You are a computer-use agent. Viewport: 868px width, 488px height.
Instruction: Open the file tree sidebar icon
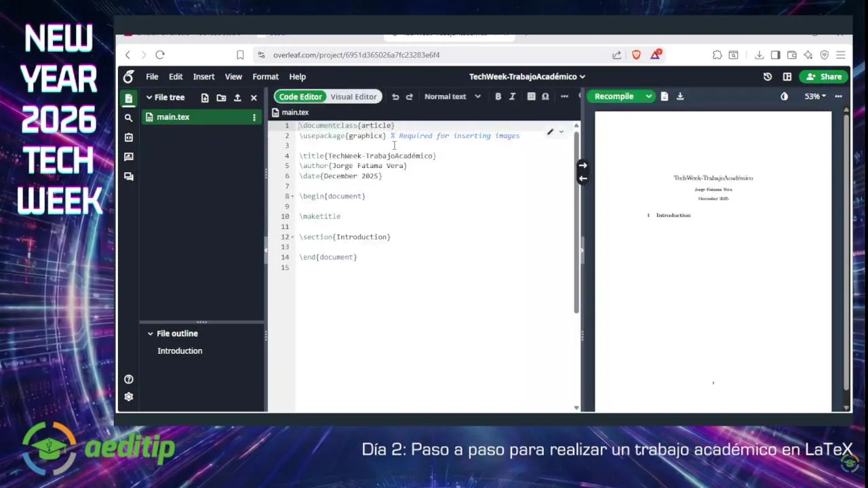click(128, 98)
